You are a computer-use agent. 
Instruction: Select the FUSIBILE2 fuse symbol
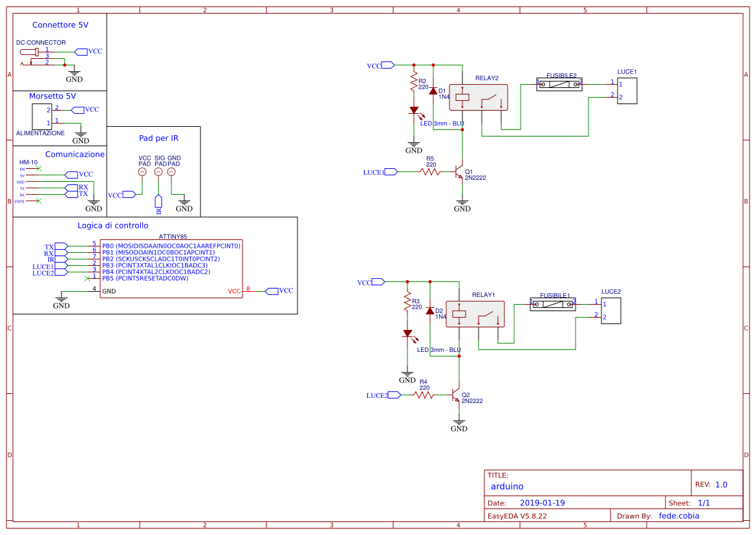pos(560,84)
